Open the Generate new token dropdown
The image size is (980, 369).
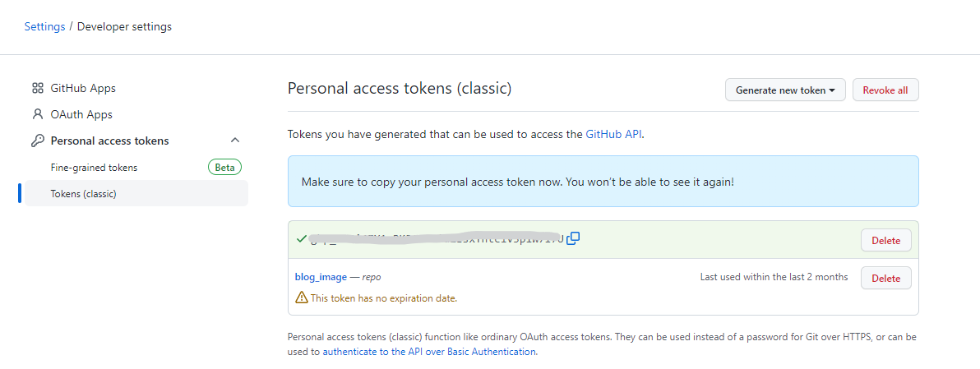click(785, 90)
